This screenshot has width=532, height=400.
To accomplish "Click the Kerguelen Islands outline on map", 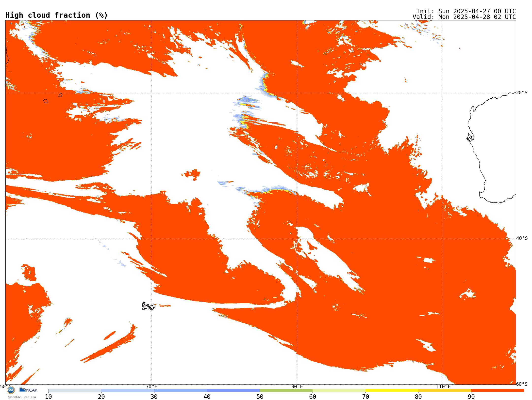I will pyautogui.click(x=149, y=306).
